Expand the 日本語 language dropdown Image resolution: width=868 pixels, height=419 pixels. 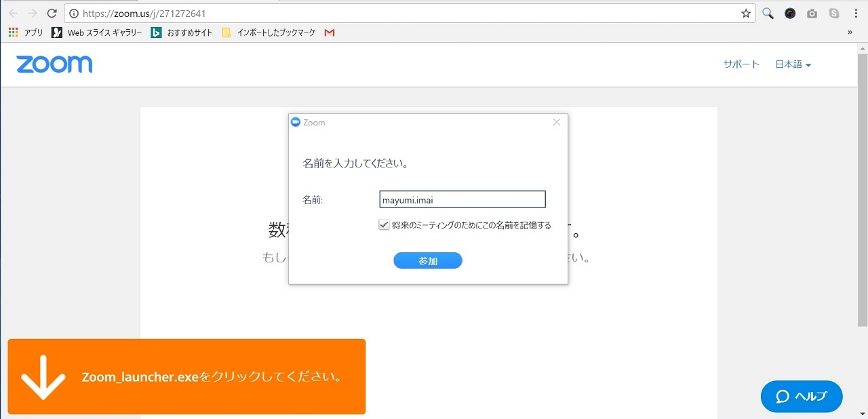click(793, 64)
